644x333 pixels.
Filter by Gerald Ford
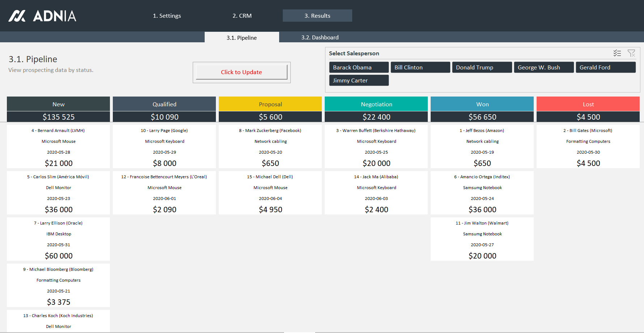(606, 67)
